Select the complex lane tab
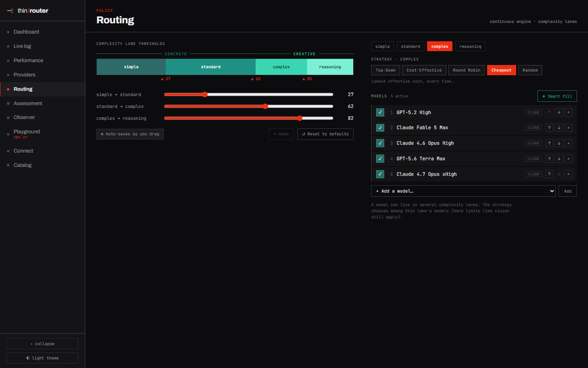 (440, 46)
